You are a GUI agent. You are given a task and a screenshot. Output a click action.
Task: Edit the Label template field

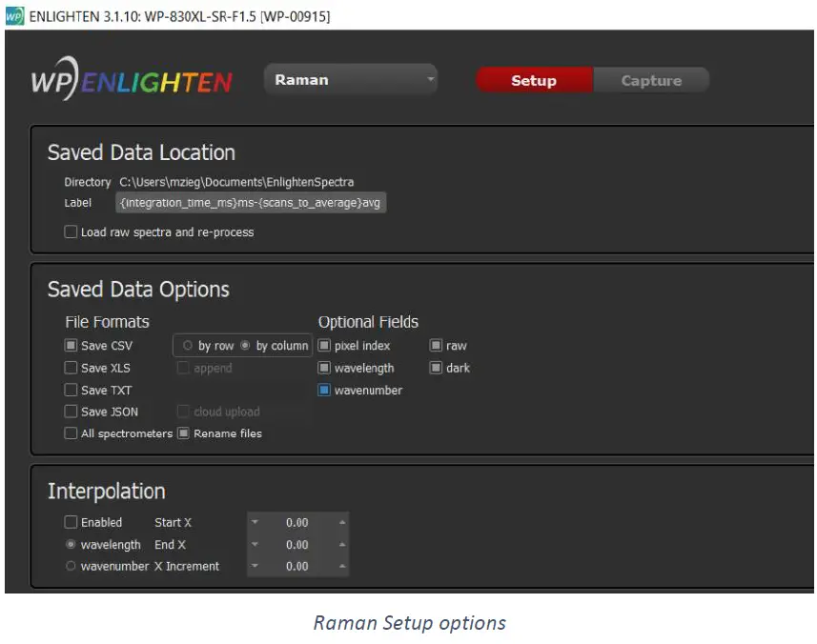point(251,203)
